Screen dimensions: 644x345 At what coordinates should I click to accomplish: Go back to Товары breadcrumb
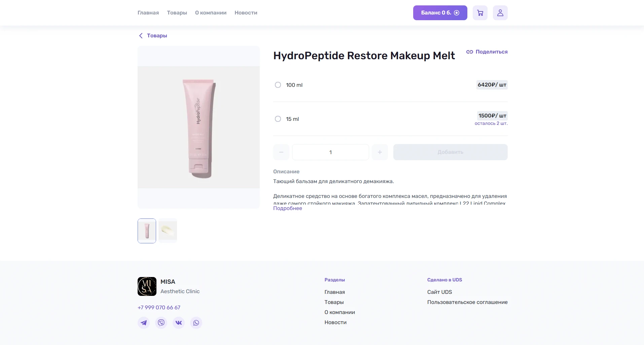coord(153,36)
